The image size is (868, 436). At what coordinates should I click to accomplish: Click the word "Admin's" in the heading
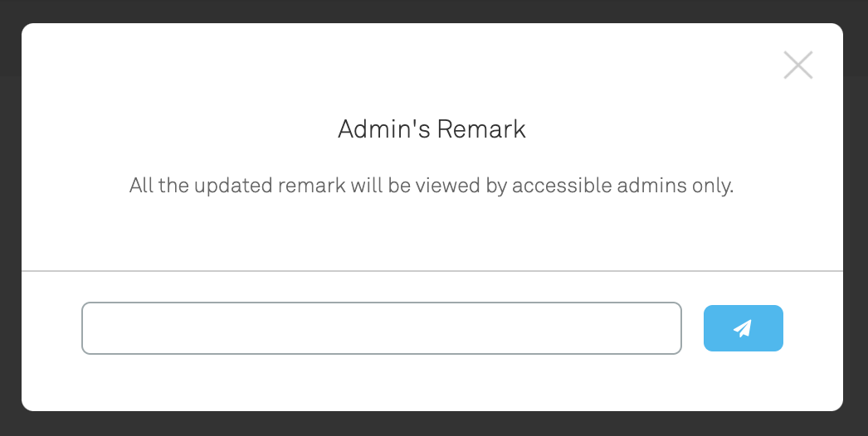pyautogui.click(x=384, y=129)
